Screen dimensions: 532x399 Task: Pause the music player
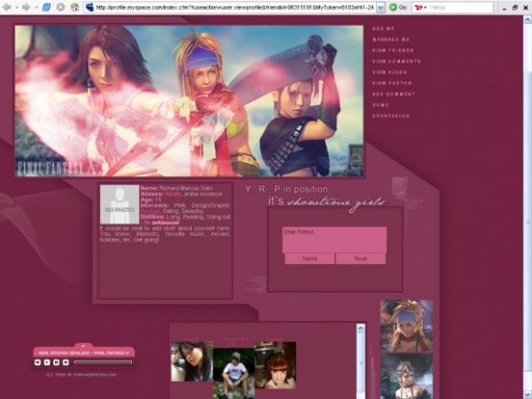pyautogui.click(x=56, y=362)
